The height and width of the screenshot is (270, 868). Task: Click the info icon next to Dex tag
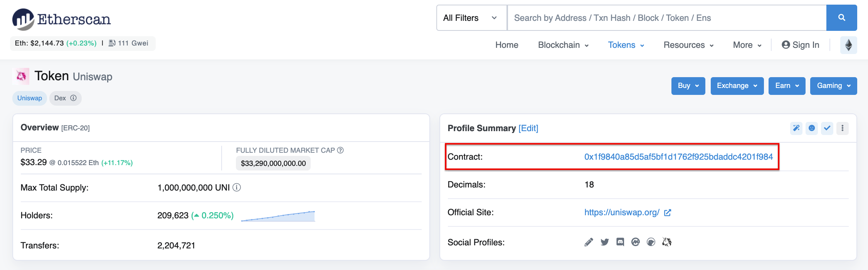(x=73, y=98)
